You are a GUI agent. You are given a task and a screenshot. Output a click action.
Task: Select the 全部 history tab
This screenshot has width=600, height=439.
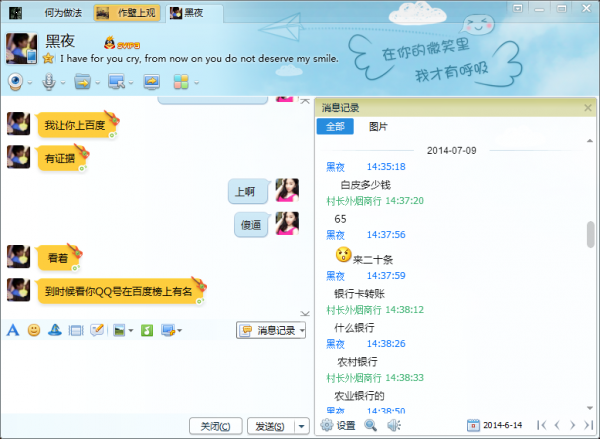[x=335, y=126]
